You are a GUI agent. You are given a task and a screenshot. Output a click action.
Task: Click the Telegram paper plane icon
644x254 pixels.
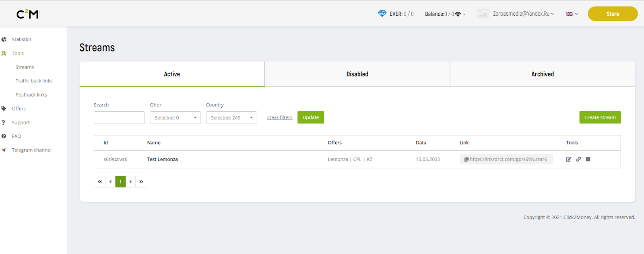[x=4, y=150]
